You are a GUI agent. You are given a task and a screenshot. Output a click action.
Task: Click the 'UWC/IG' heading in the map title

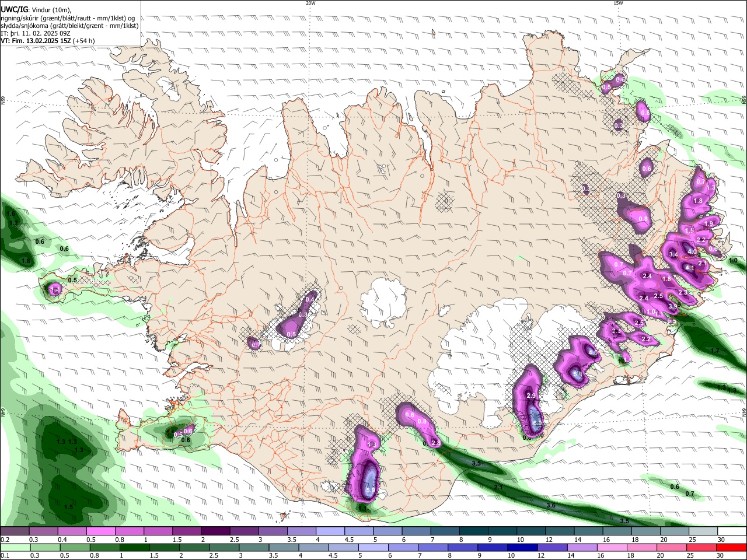(13, 10)
